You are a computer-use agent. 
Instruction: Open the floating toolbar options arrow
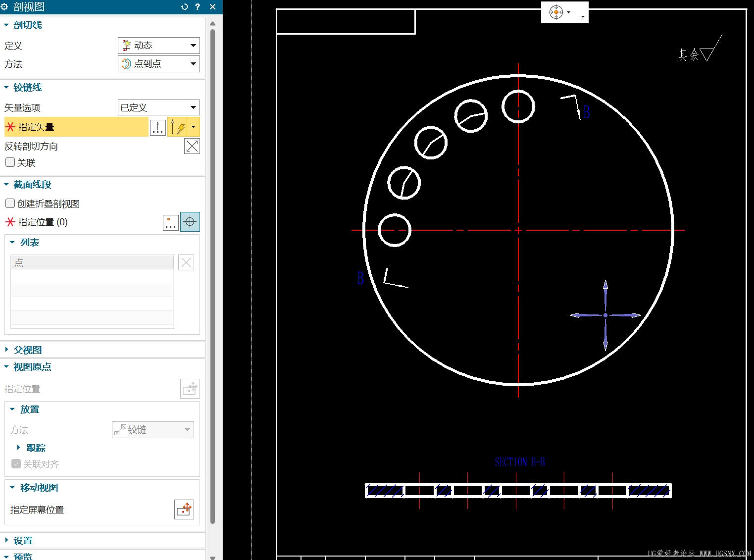pyautogui.click(x=583, y=17)
